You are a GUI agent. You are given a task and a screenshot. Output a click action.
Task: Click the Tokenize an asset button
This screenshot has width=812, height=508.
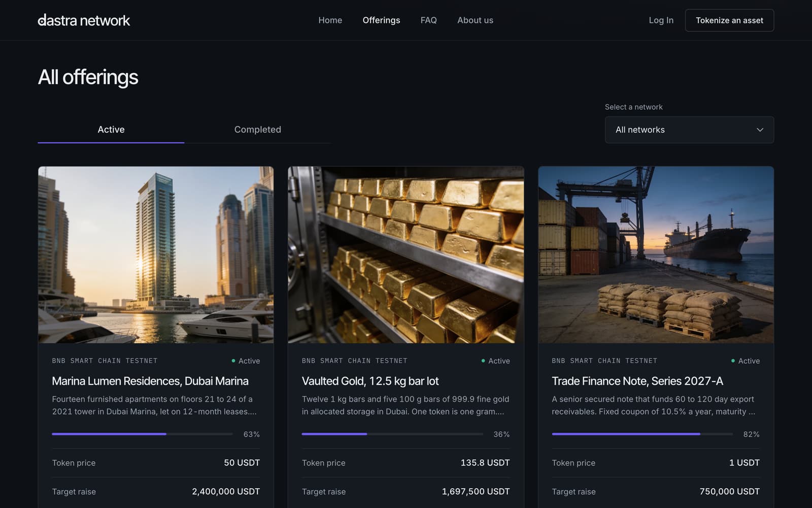(729, 20)
